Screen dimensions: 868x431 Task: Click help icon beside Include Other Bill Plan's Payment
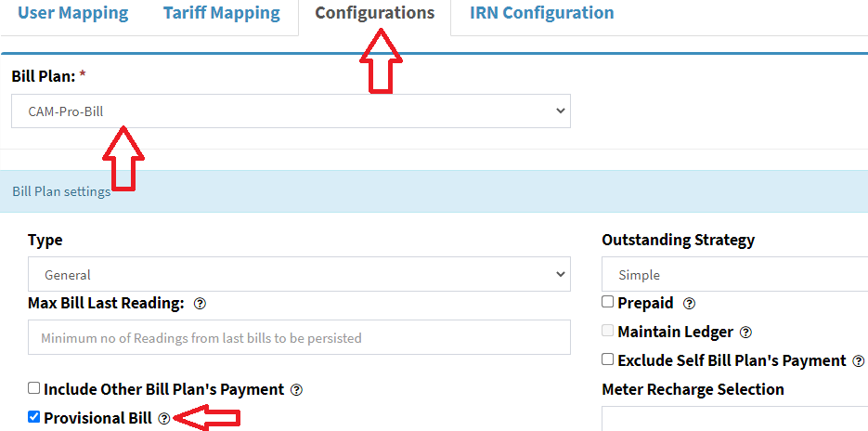[296, 390]
